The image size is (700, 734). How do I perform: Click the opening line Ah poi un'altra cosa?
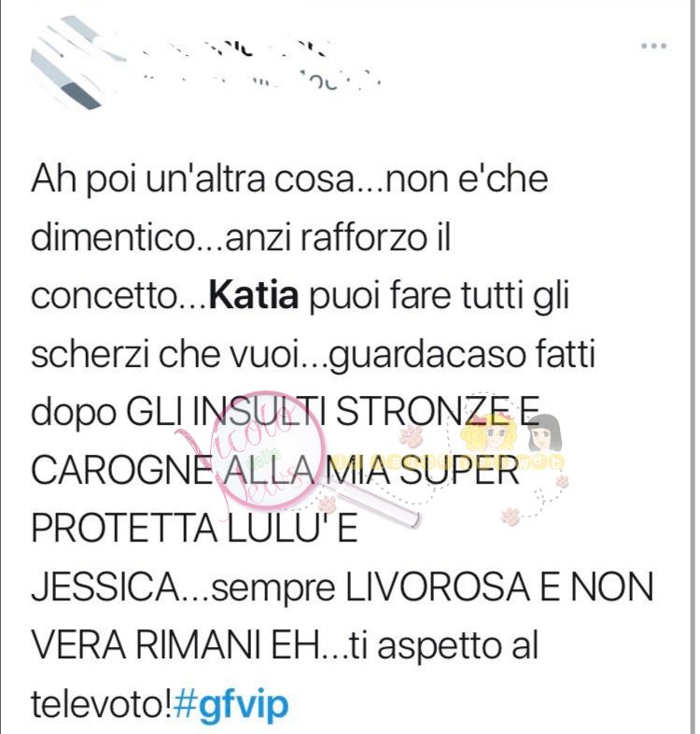point(192,178)
